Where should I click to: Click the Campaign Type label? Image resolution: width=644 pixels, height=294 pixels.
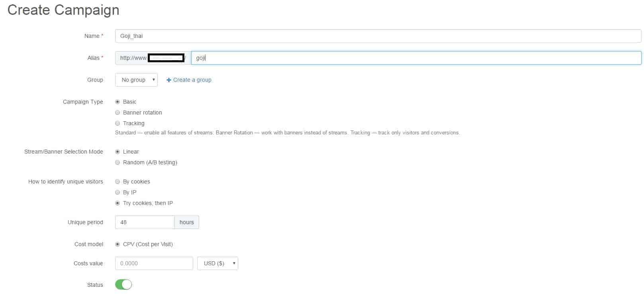[x=83, y=102]
